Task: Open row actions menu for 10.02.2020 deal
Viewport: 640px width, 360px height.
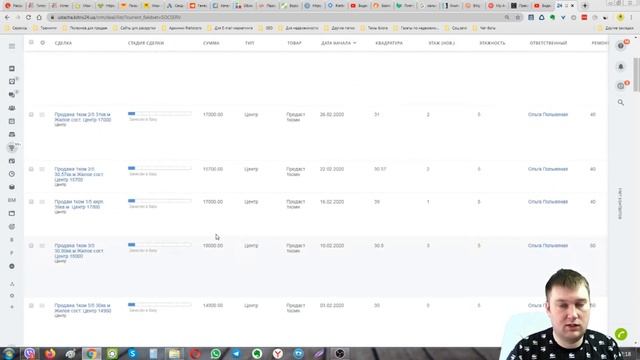Action: point(42,246)
